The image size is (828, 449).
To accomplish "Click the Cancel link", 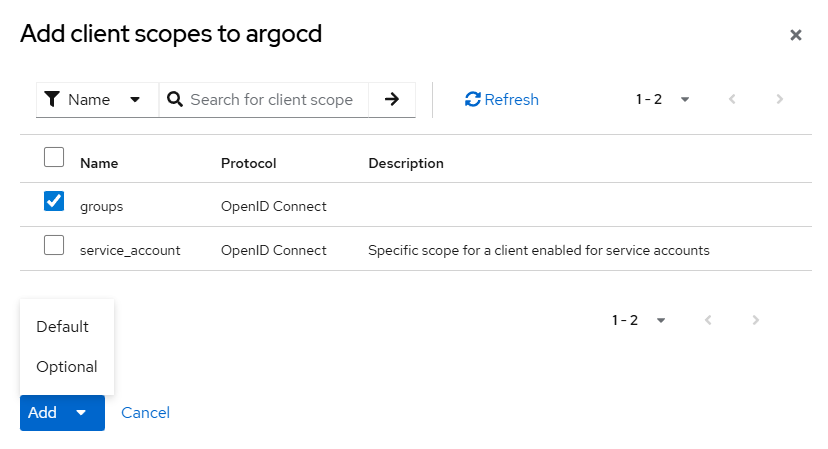I will 145,412.
